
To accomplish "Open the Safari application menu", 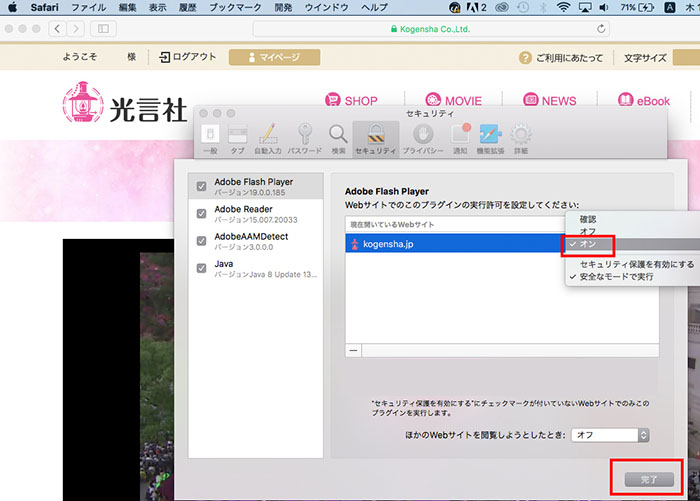I will 44,7.
